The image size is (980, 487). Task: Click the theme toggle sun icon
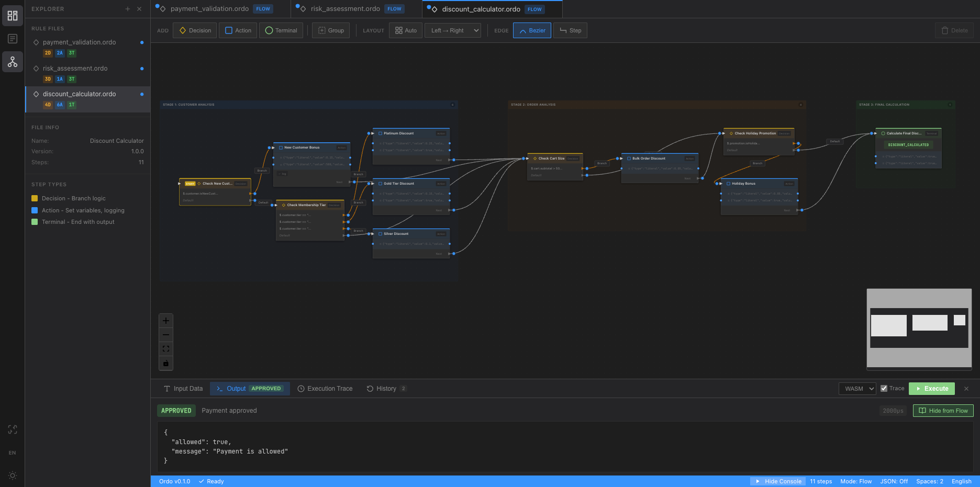point(13,475)
